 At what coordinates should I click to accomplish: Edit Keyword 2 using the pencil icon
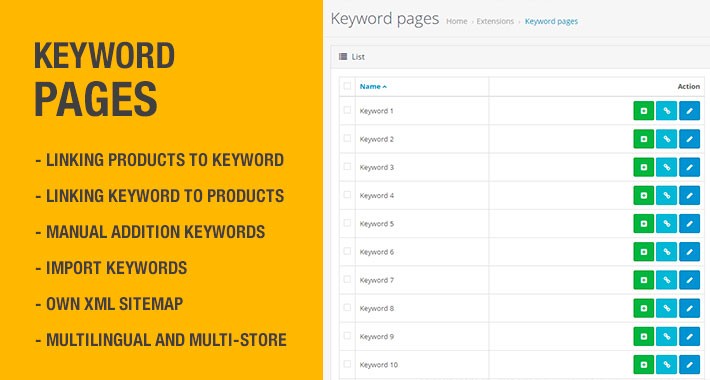(x=689, y=139)
